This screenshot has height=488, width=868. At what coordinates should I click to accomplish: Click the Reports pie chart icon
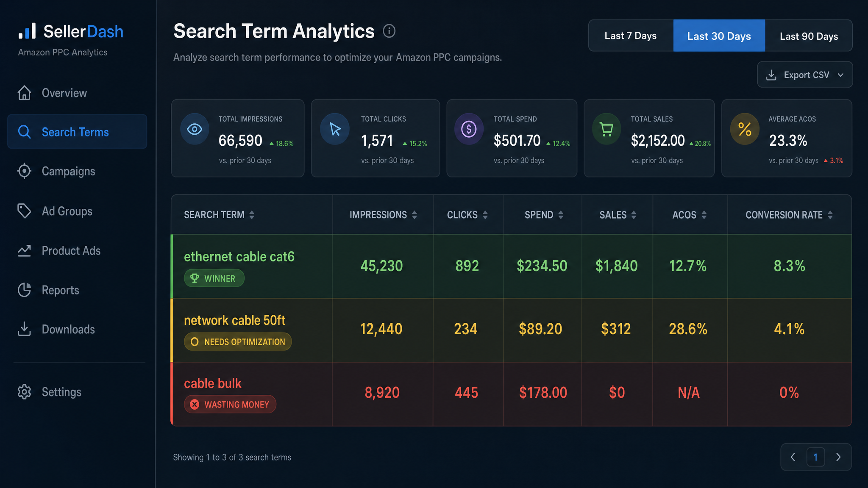coord(24,290)
